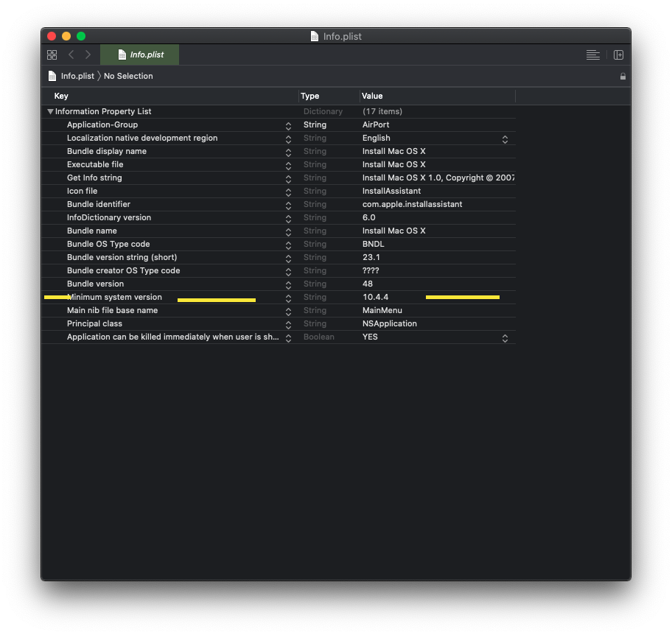Image resolution: width=672 pixels, height=635 pixels.
Task: Open key stepper for Application-Group
Action: [x=288, y=126]
